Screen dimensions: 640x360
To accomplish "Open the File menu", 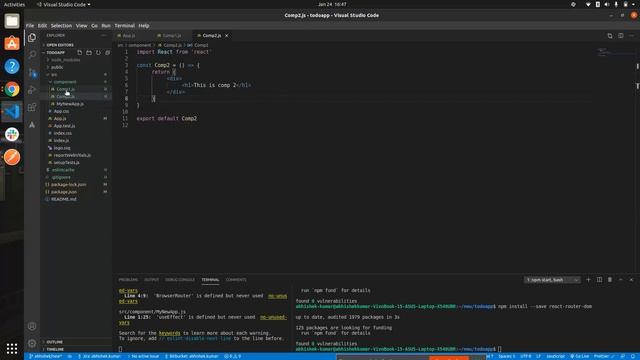I will pos(30,26).
